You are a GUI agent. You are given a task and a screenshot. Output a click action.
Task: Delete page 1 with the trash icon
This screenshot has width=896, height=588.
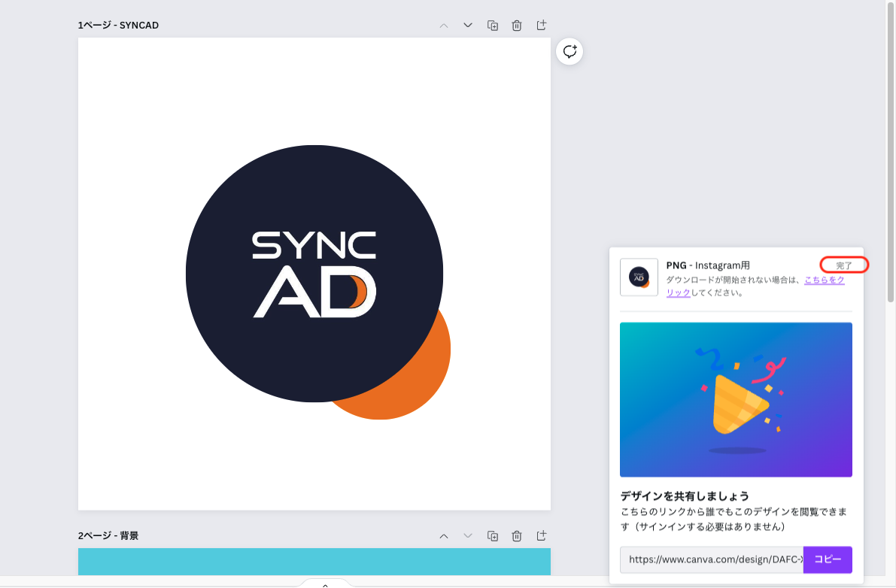pos(516,25)
